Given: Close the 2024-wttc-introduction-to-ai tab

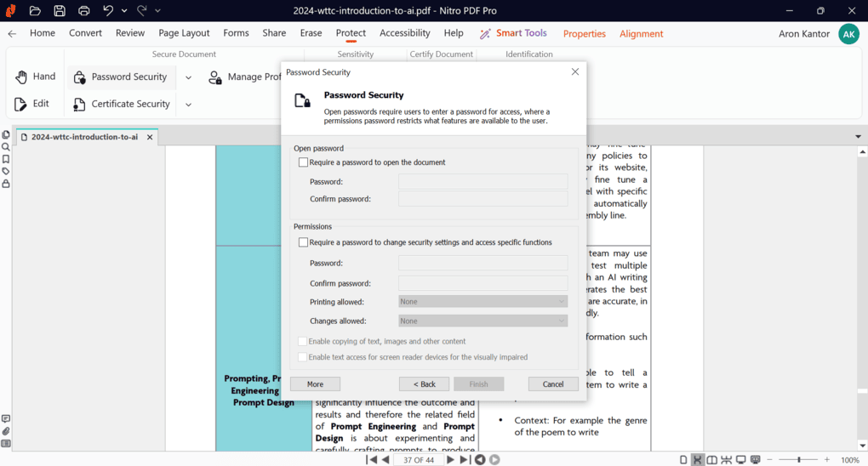Looking at the screenshot, I should 150,137.
